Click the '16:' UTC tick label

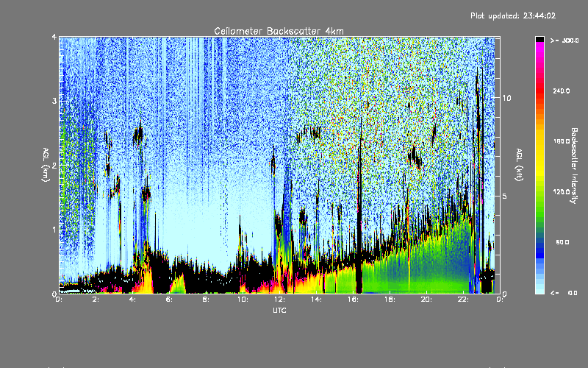click(x=353, y=300)
